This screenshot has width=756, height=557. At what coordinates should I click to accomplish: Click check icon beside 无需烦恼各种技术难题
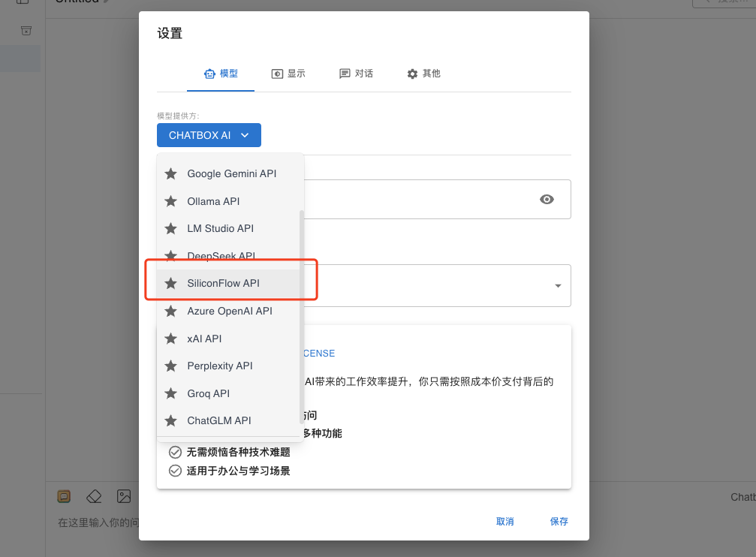[175, 452]
